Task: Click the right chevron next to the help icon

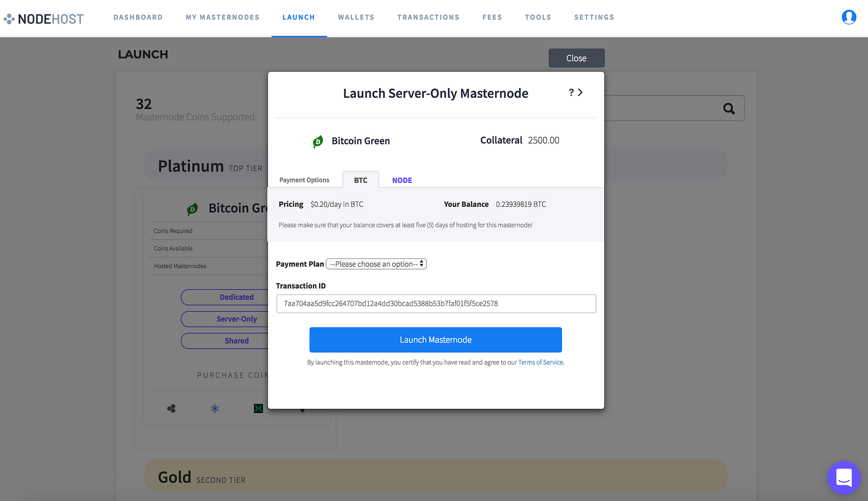Action: [x=580, y=92]
